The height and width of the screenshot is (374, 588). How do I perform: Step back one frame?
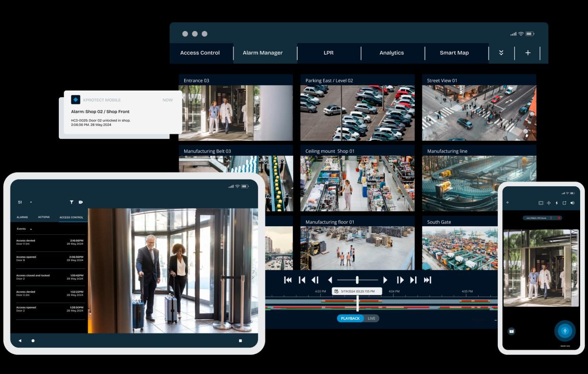[x=315, y=280]
